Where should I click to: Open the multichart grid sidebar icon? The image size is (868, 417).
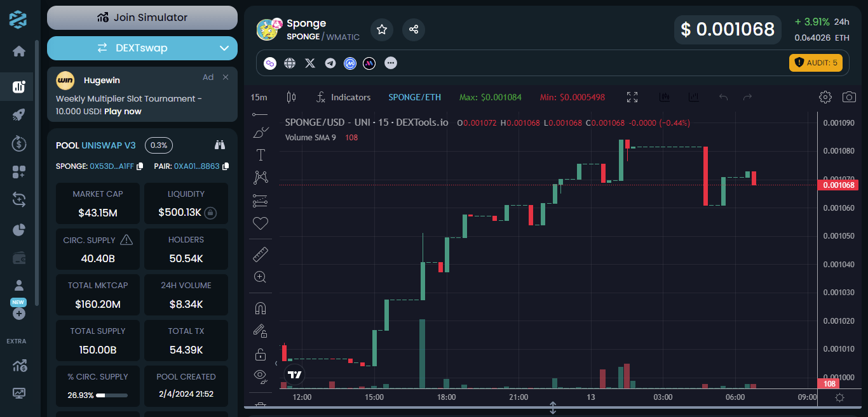point(19,172)
